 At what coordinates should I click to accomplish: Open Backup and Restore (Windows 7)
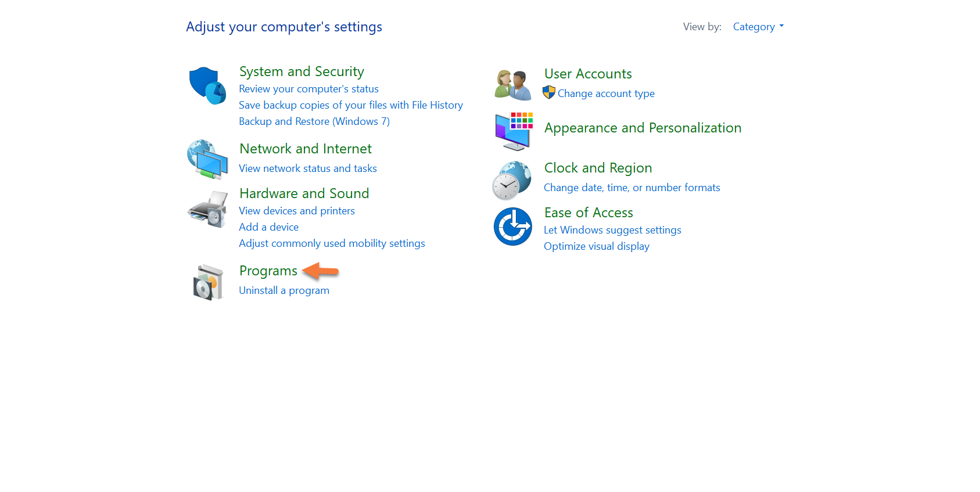pyautogui.click(x=314, y=121)
